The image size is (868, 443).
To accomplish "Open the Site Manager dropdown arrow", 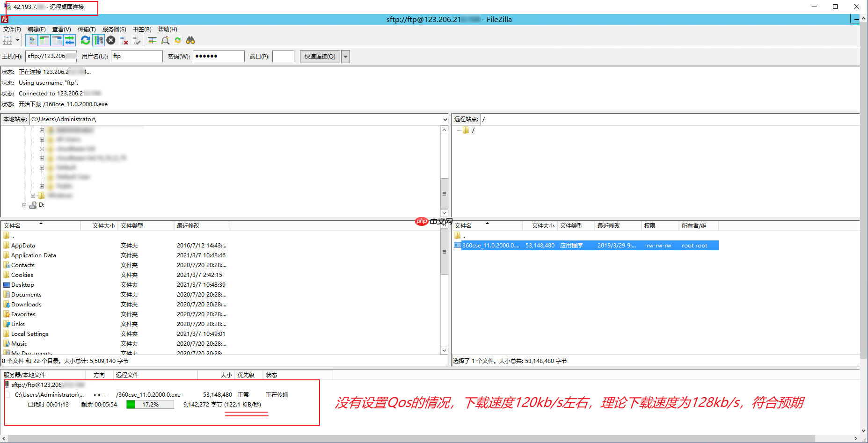I will tap(17, 40).
